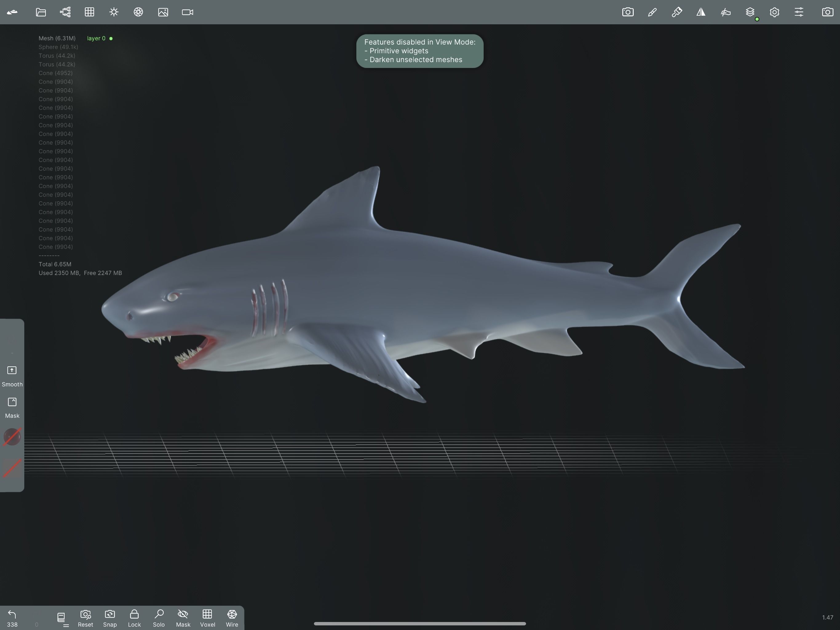Select the Sphere (49.1k) entry
Image resolution: width=840 pixels, height=630 pixels.
pyautogui.click(x=58, y=47)
